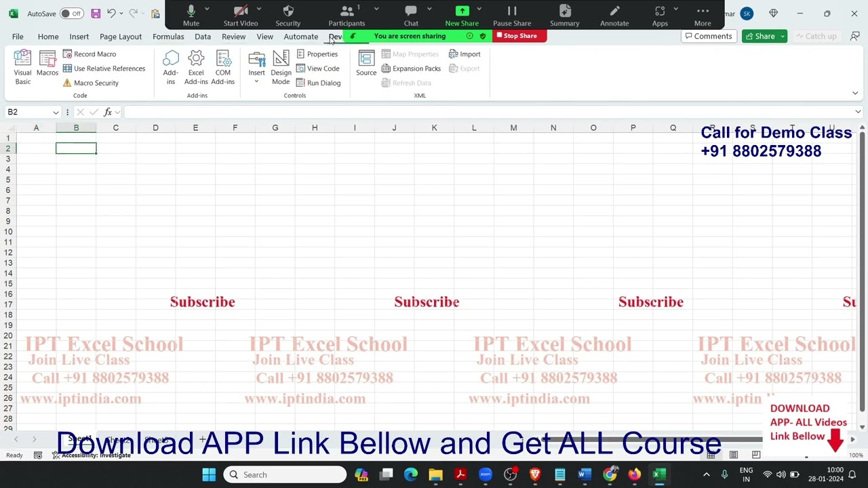Viewport: 868px width, 488px height.
Task: Expand the Name Box dropdown
Action: point(56,112)
